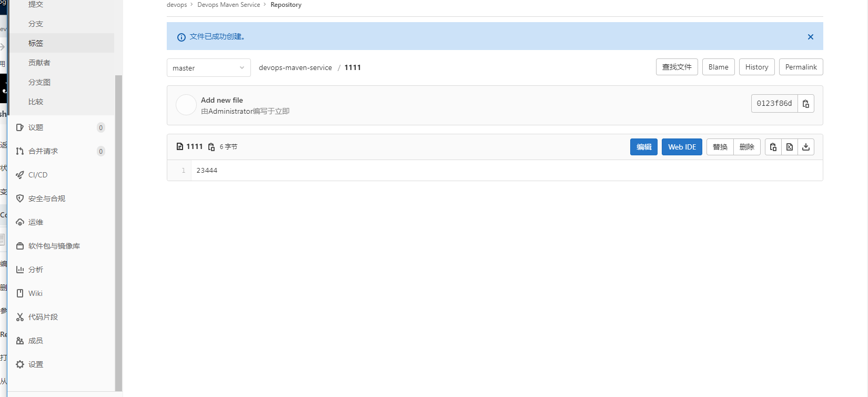This screenshot has height=397, width=868.
Task: Click 1111 in the file path
Action: [x=352, y=67]
